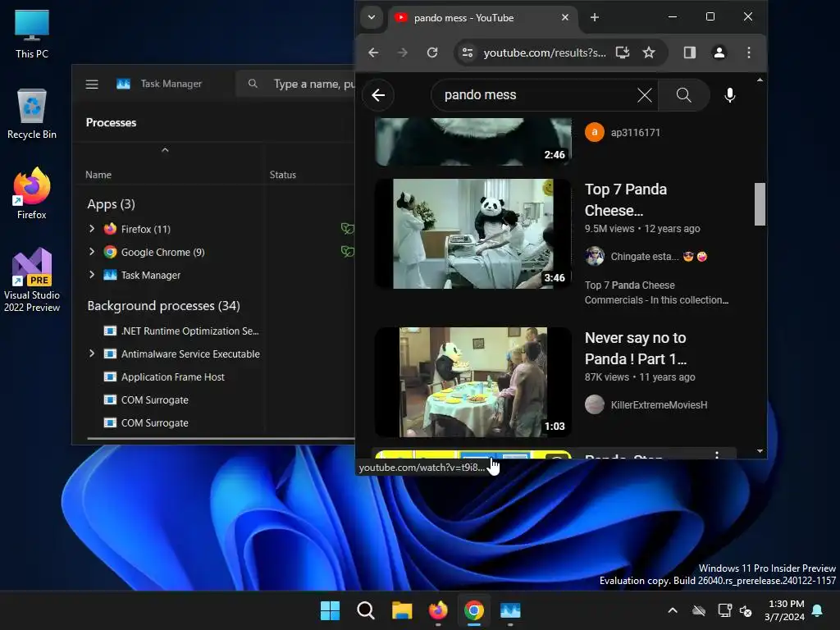Clear the YouTube search query

tap(645, 95)
